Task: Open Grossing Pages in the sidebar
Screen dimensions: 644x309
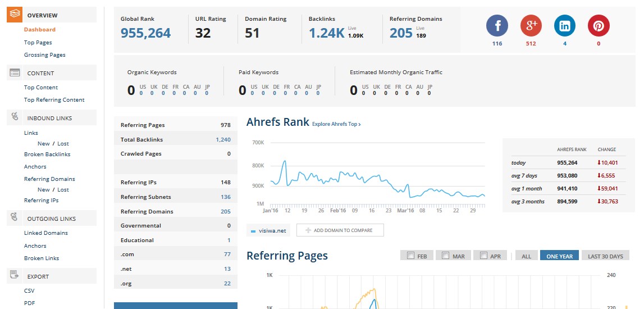Action: pyautogui.click(x=45, y=54)
